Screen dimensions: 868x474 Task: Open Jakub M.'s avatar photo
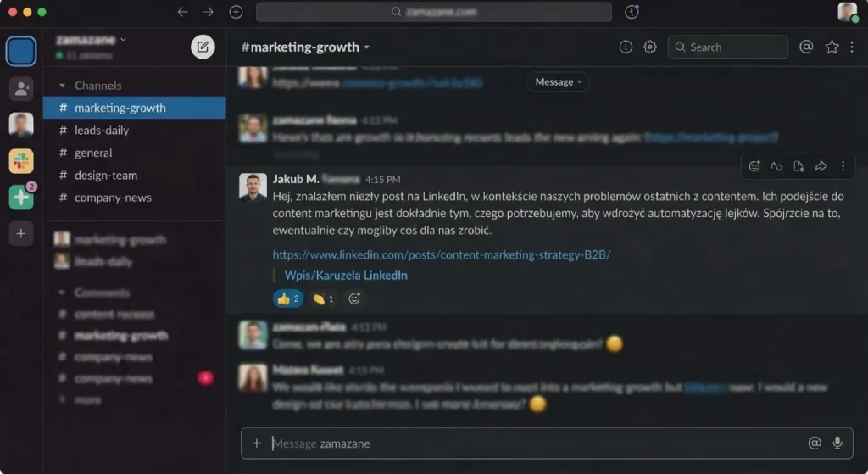pyautogui.click(x=253, y=187)
